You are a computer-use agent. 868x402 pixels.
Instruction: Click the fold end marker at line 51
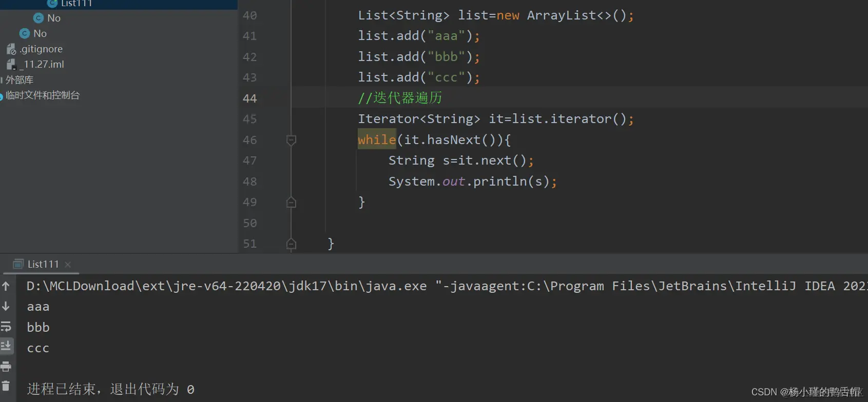291,244
